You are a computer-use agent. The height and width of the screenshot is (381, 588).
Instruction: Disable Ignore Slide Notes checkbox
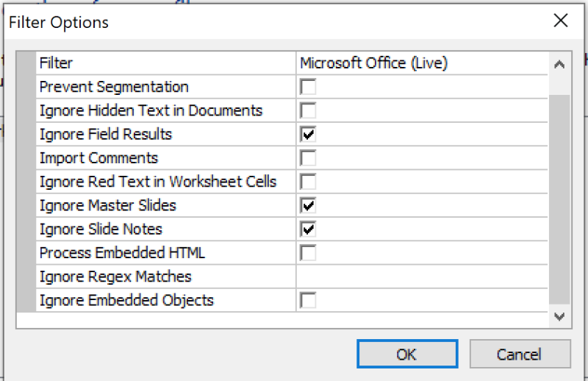pyautogui.click(x=309, y=229)
